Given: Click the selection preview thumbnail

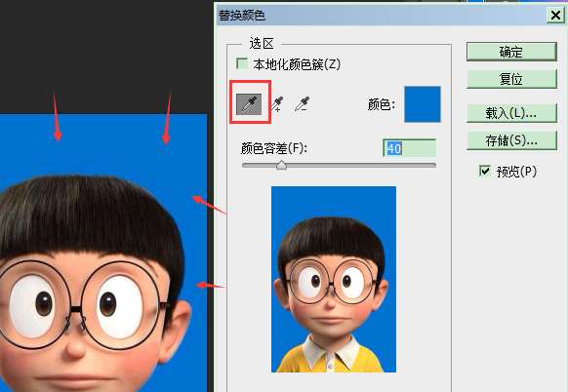Looking at the screenshot, I should 334,279.
